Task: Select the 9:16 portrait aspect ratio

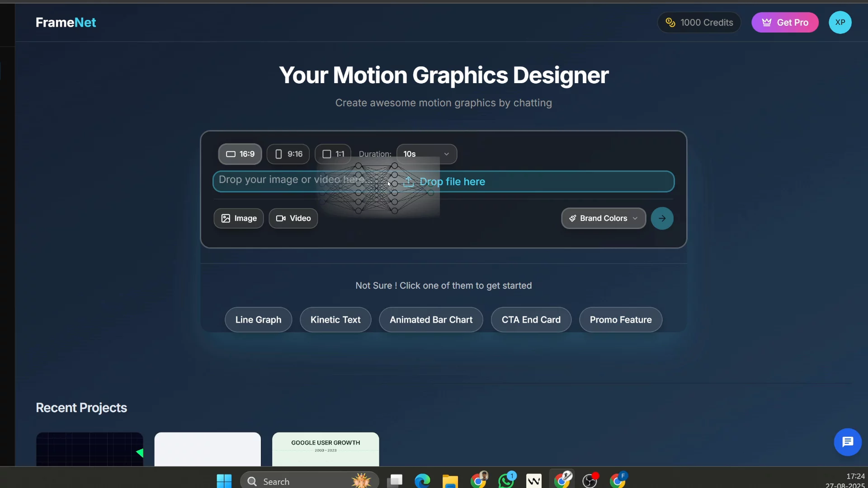Action: pos(288,154)
